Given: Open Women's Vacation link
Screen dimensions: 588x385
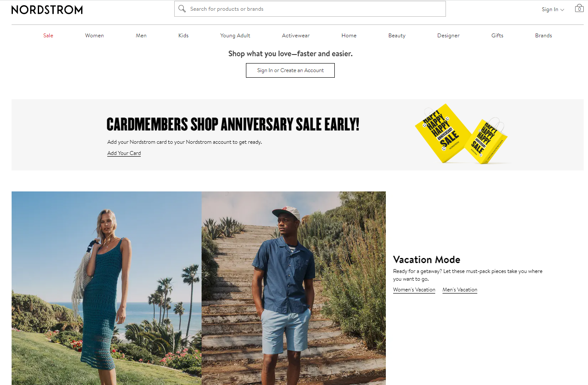Looking at the screenshot, I should click(414, 290).
